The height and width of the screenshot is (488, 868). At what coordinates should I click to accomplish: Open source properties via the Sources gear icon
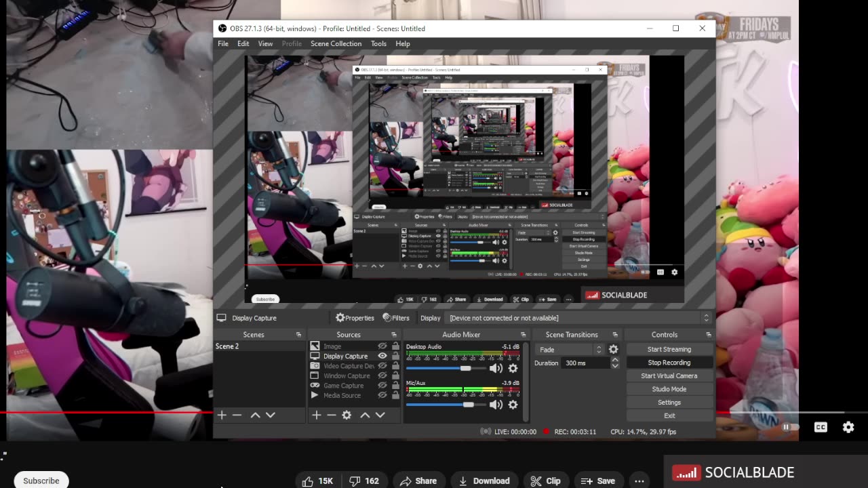[347, 415]
